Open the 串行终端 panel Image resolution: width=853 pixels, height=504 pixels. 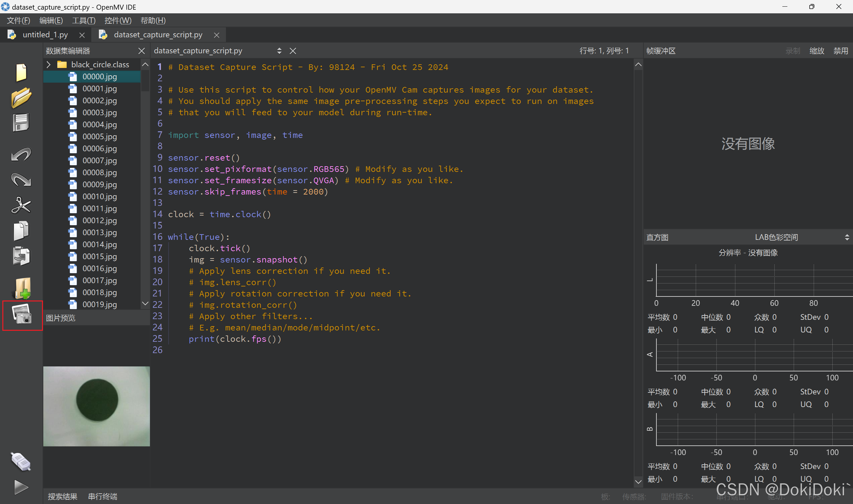[x=103, y=496]
